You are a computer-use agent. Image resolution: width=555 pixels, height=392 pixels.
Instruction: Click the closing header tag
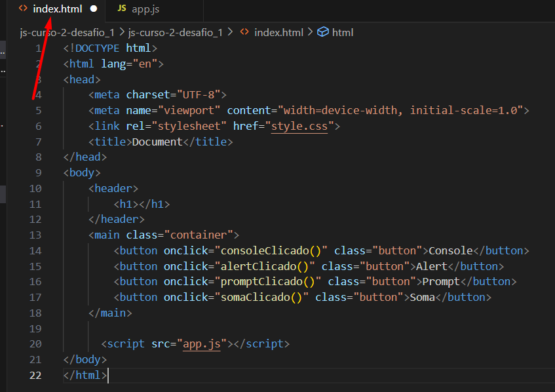click(x=117, y=220)
